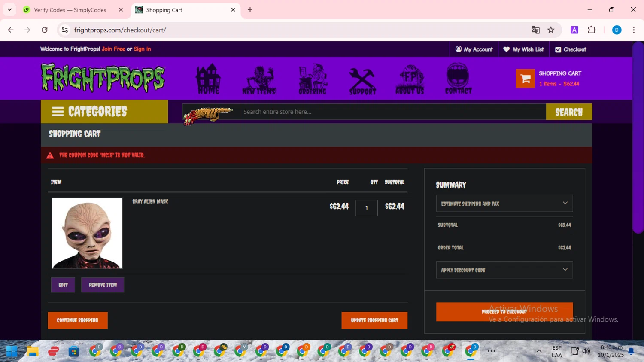Expand Estimate Shipping and Tax
Screen dimensions: 644x362
pos(504,204)
